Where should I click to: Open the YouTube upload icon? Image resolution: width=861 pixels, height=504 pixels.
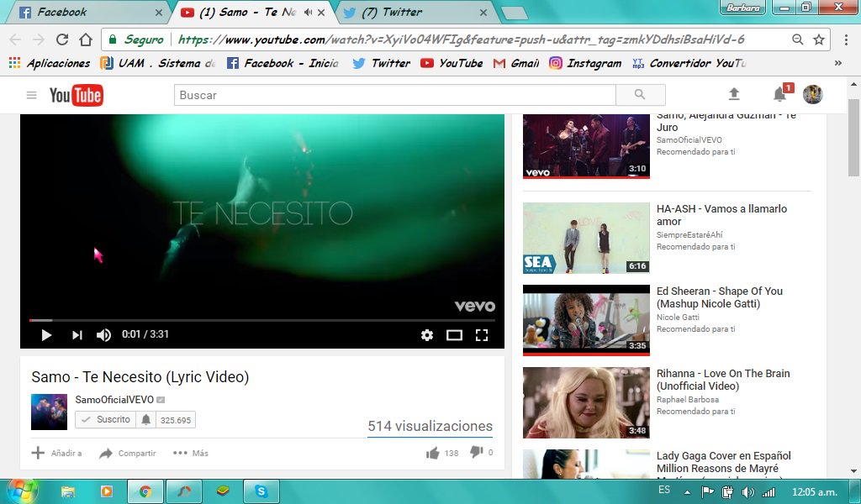[733, 94]
